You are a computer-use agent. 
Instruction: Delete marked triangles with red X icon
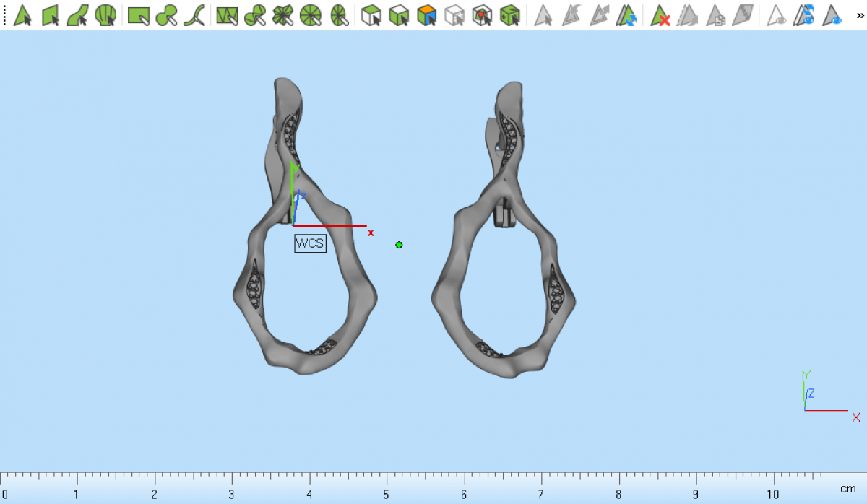(660, 15)
